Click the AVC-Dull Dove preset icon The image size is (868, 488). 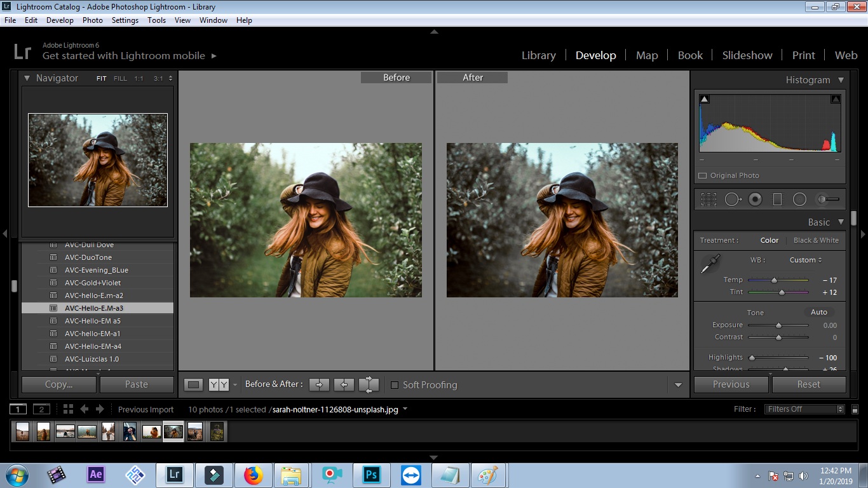click(53, 245)
